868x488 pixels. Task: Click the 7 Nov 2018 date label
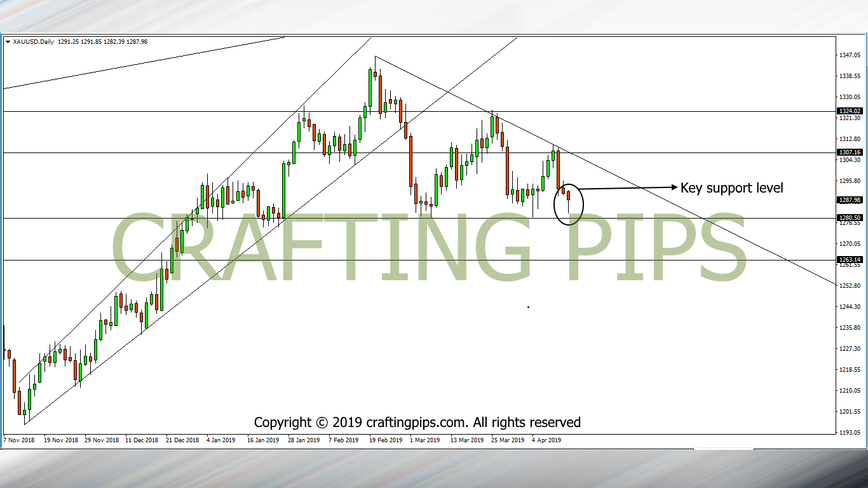coord(19,440)
